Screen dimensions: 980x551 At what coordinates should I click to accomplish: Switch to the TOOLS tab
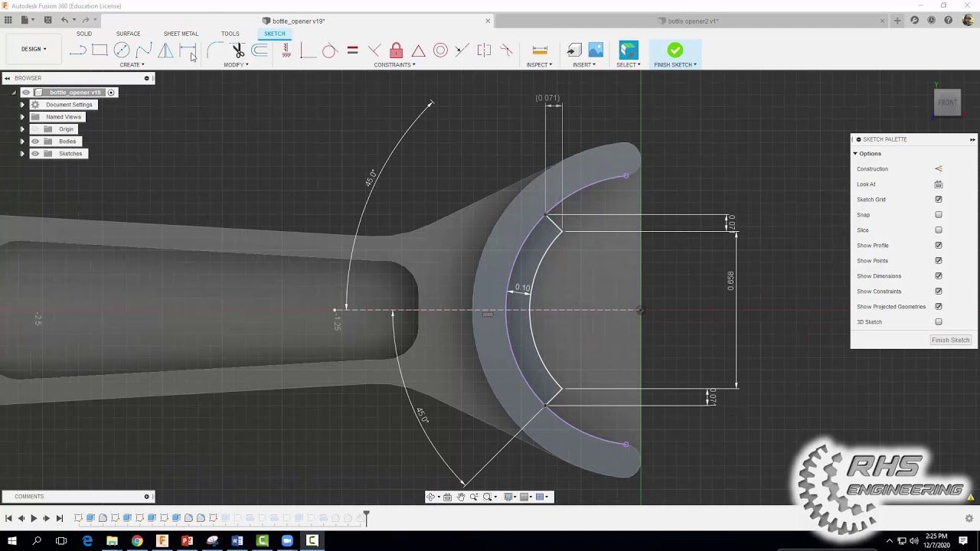[x=230, y=34]
